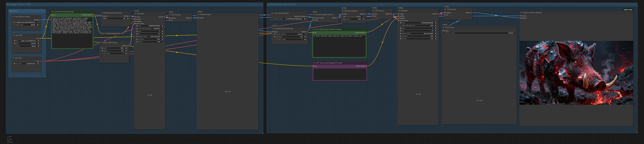Open the z_image_turbo_bf16.safetensors model dropdown

tap(26, 22)
